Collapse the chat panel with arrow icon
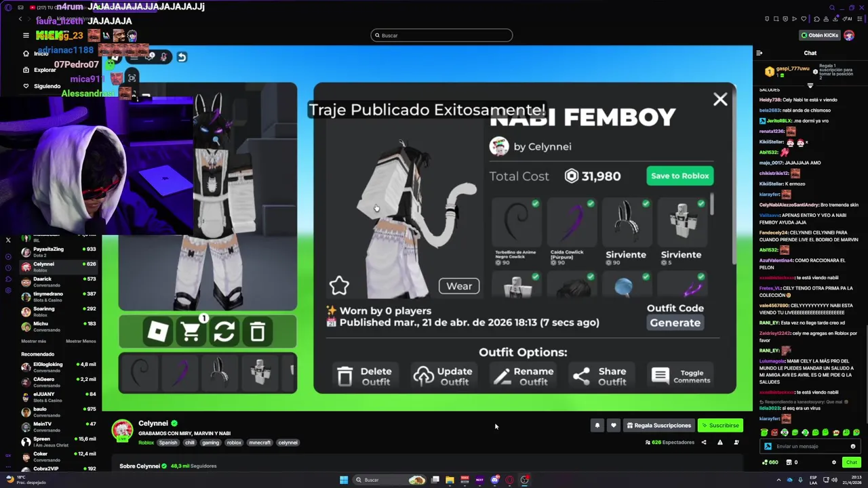The width and height of the screenshot is (868, 488). (759, 53)
